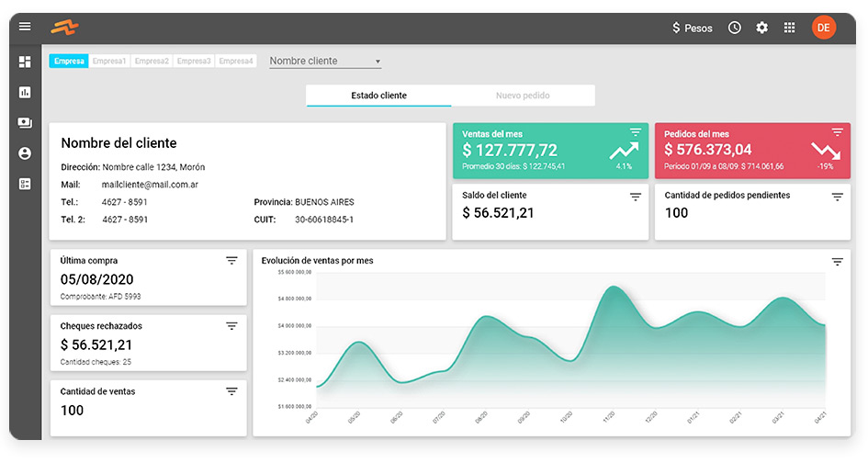The width and height of the screenshot is (868, 474).
Task: Click Cheques rechazados $ 56.521,21 value
Action: [96, 345]
